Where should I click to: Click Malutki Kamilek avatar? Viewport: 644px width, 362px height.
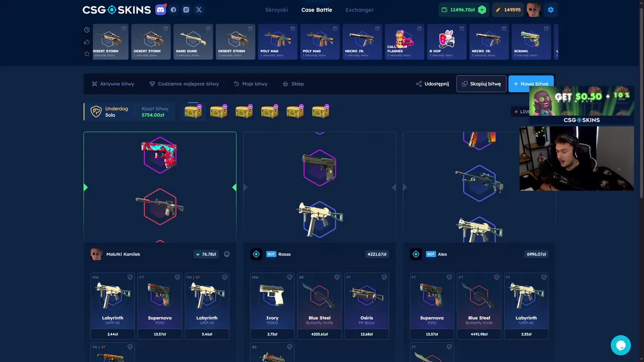tap(97, 254)
